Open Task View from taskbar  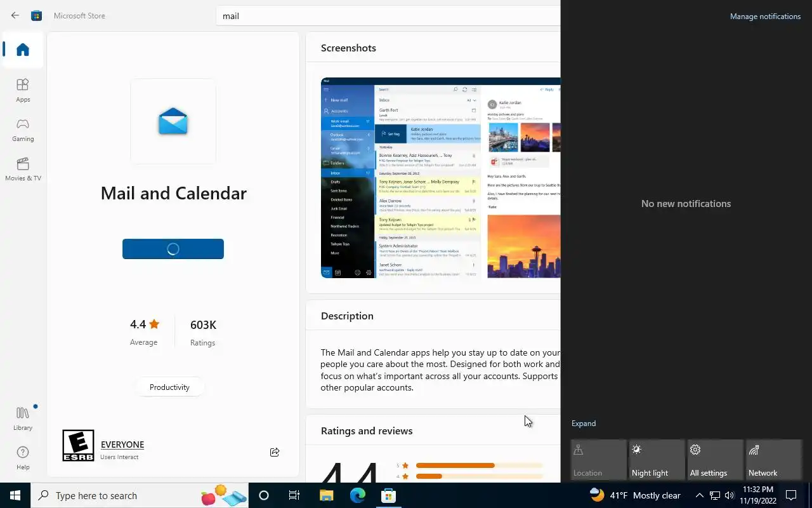pos(294,495)
